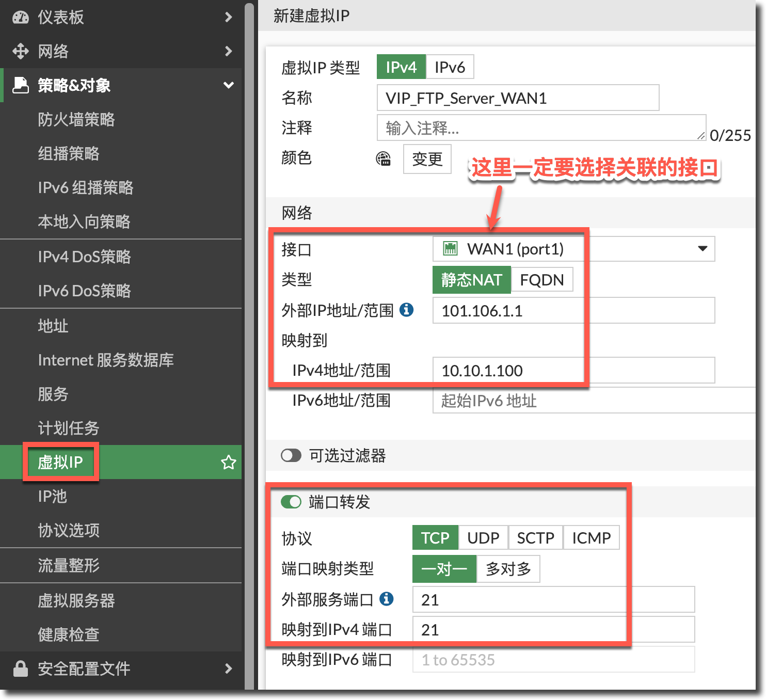The height and width of the screenshot is (700, 766).
Task: Click the 变更 color button
Action: point(427,159)
